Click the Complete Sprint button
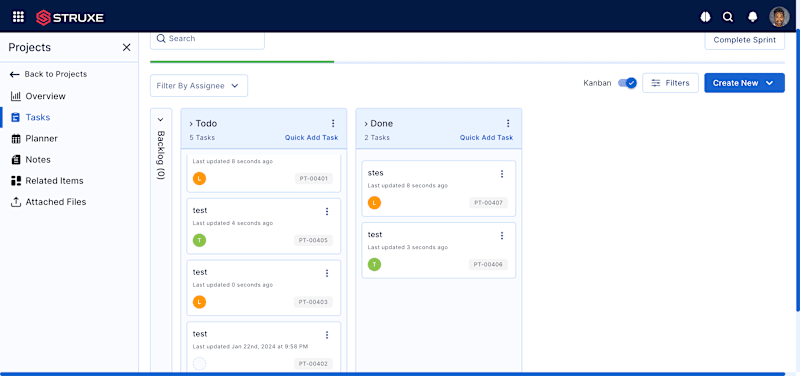 point(744,40)
